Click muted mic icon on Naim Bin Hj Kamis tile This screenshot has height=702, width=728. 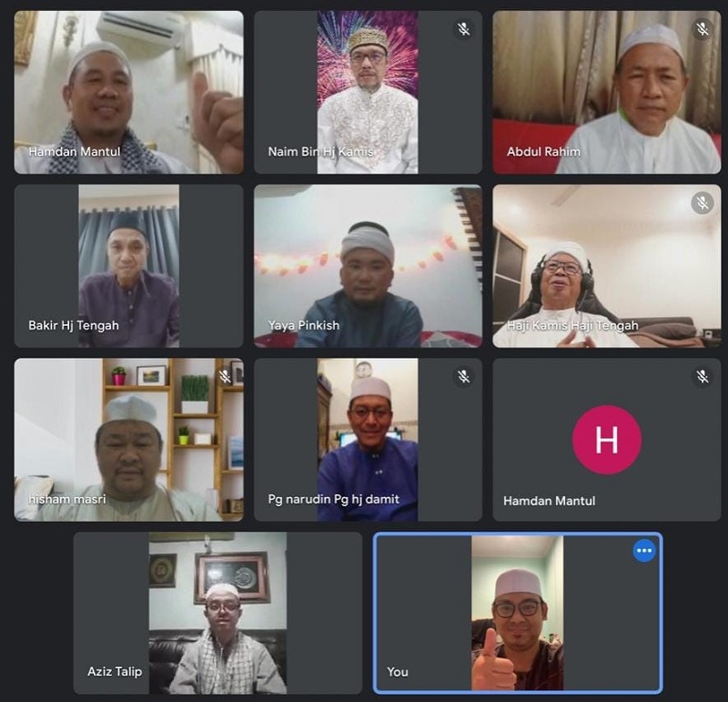(463, 29)
